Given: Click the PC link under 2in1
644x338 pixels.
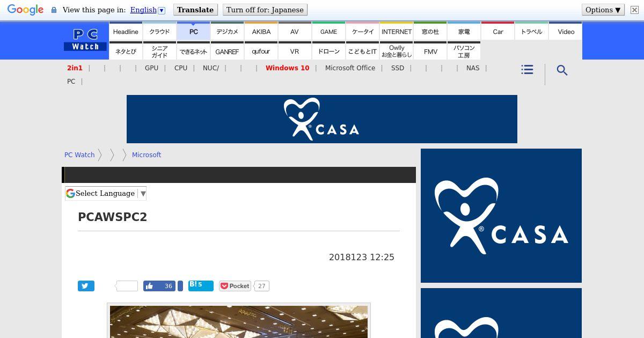Looking at the screenshot, I should [x=71, y=82].
